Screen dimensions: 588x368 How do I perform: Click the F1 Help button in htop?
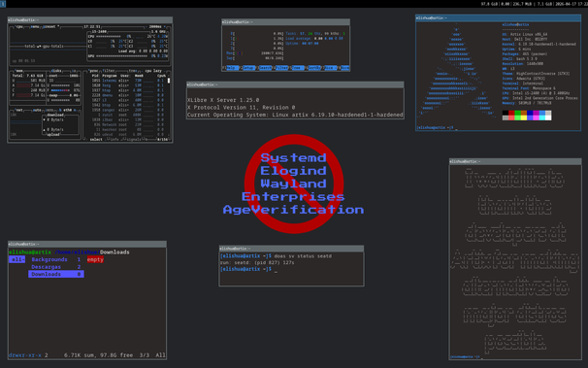click(x=231, y=68)
